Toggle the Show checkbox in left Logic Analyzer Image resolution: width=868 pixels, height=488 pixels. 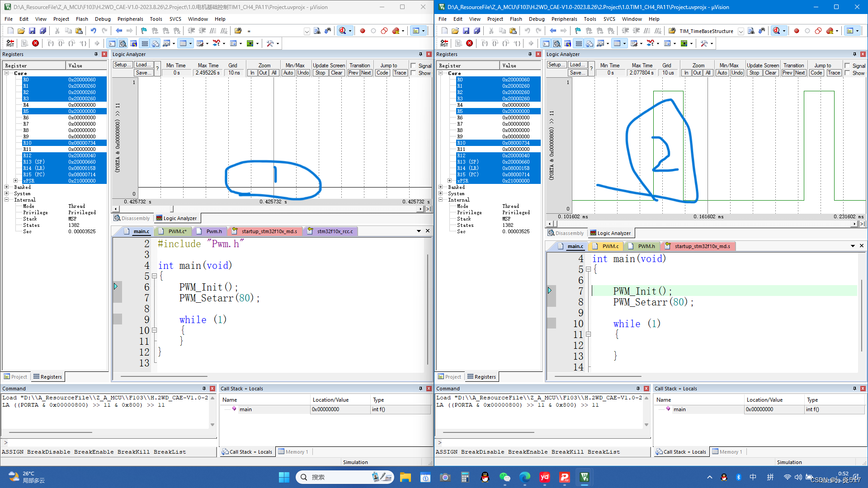point(413,73)
